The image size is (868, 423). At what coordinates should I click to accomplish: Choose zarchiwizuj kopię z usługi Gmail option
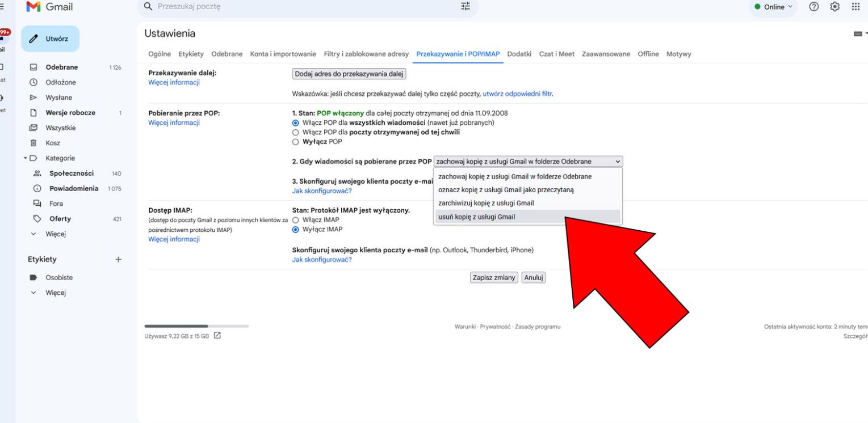(x=527, y=203)
